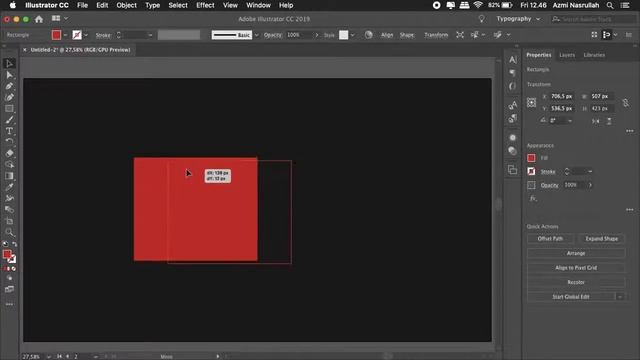The height and width of the screenshot is (360, 640).
Task: Click the Arrange button
Action: point(576,253)
